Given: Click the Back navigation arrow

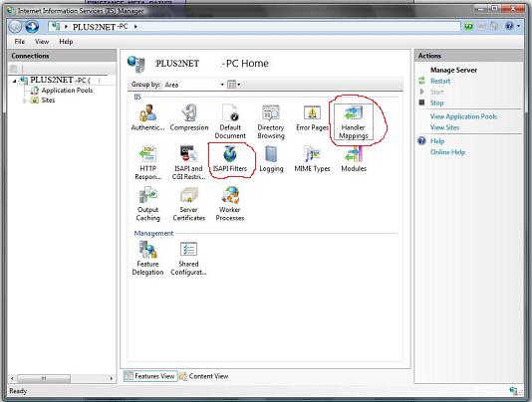Looking at the screenshot, I should tap(15, 27).
